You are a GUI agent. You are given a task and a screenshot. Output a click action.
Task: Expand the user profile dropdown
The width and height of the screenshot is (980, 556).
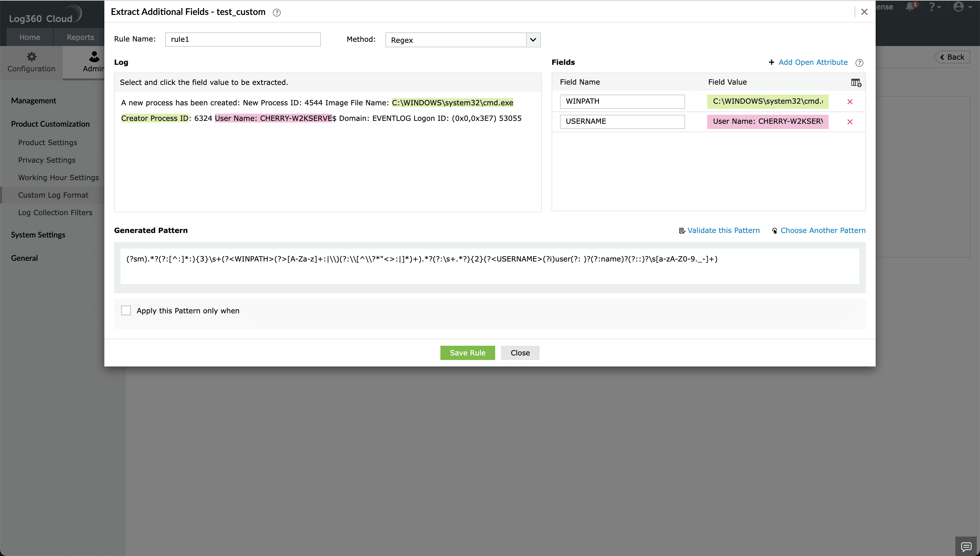pos(961,7)
